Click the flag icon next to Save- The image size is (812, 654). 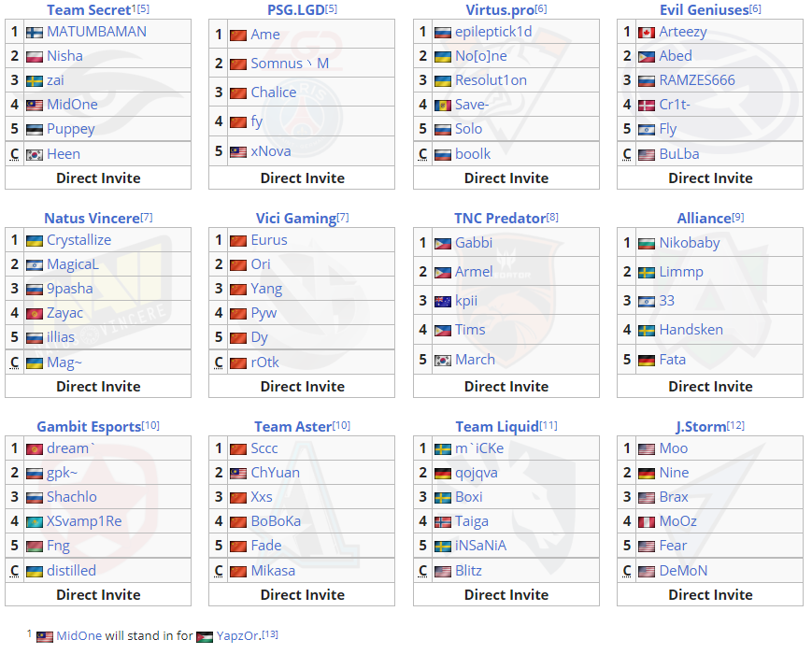click(x=443, y=105)
